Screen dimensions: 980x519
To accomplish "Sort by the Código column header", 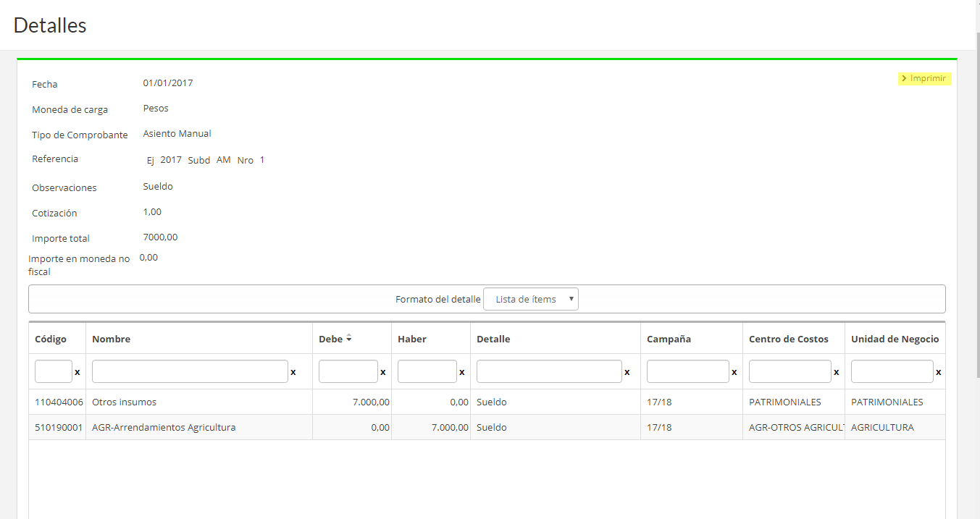I will (51, 339).
